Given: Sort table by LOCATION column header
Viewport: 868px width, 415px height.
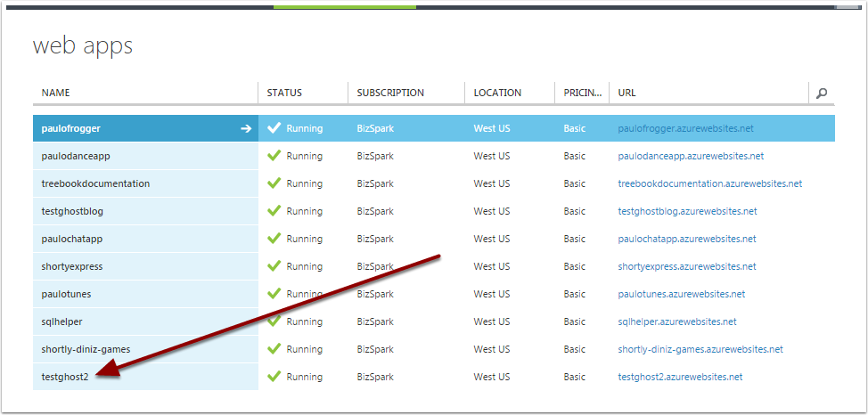Looking at the screenshot, I should click(x=497, y=93).
